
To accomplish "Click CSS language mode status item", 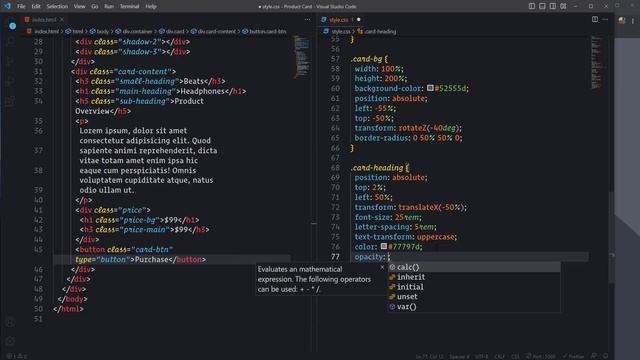I will pyautogui.click(x=515, y=356).
